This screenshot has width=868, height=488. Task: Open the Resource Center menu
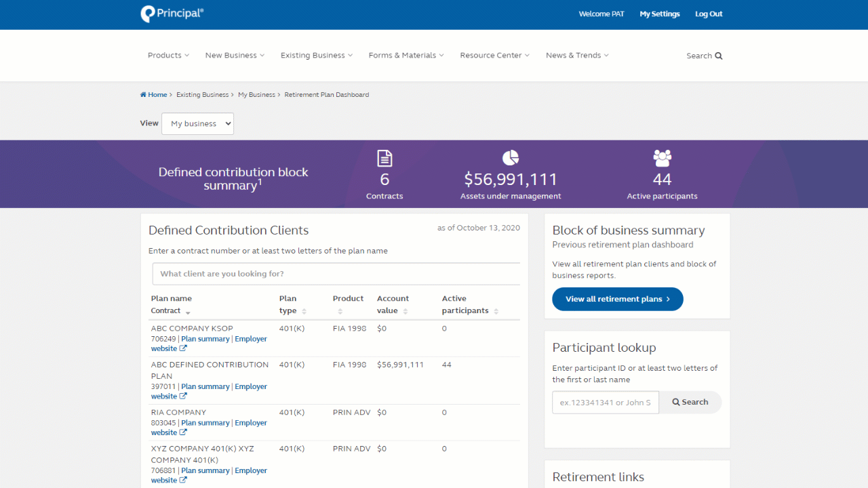pos(494,56)
